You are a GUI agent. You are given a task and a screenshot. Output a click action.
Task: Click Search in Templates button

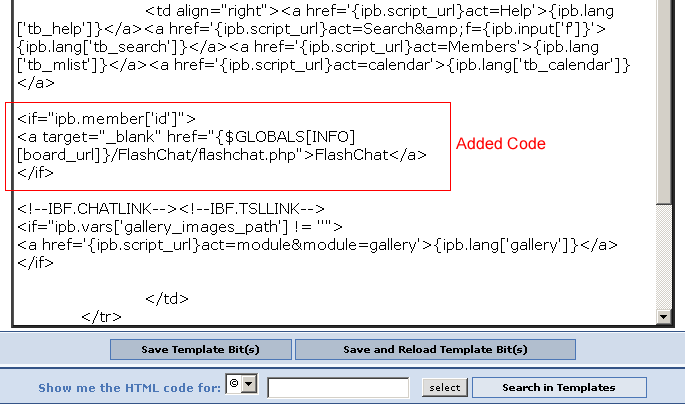coord(559,388)
